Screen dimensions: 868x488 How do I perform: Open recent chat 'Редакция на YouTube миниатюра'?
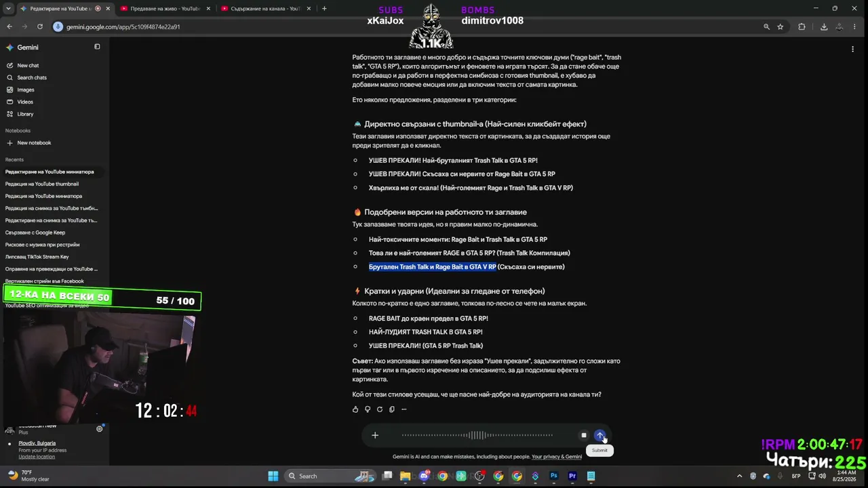pyautogui.click(x=43, y=196)
